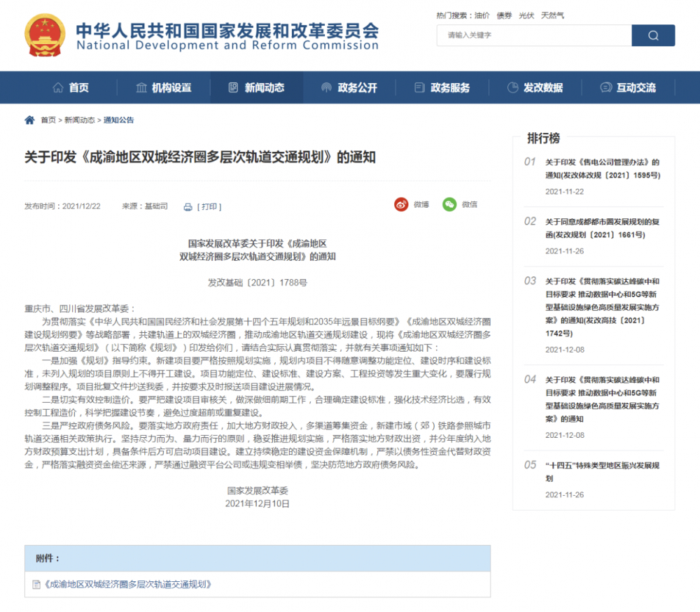The height and width of the screenshot is (612, 700).
Task: Click ranking date 2021-11-22
Action: [x=565, y=192]
